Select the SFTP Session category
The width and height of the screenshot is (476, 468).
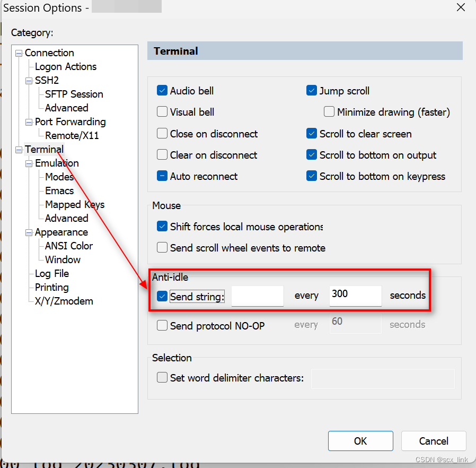point(73,94)
